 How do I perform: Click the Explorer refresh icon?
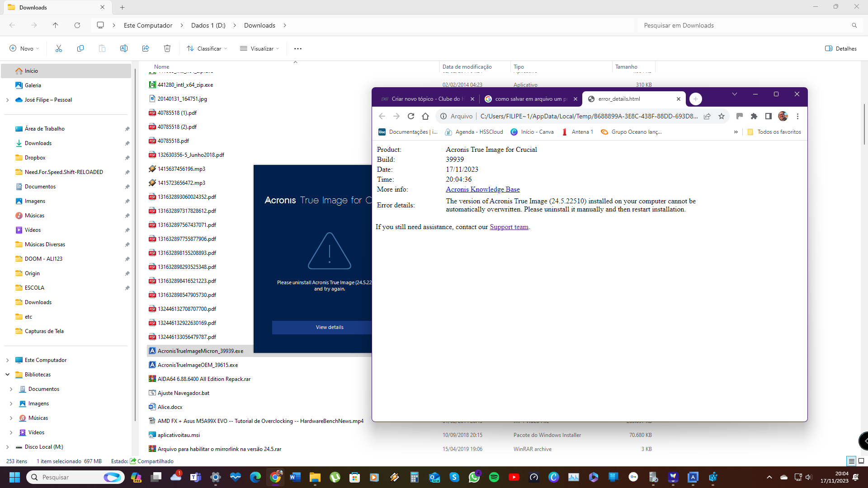(77, 25)
